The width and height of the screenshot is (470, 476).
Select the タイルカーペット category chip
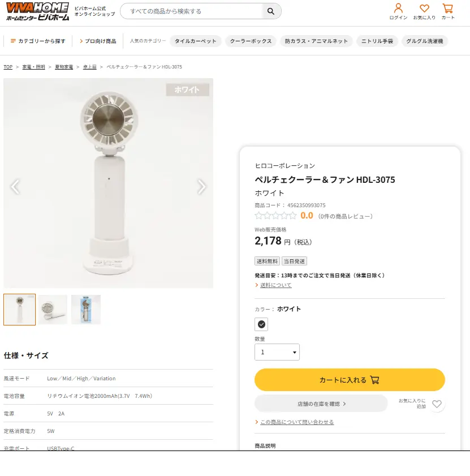(196, 41)
